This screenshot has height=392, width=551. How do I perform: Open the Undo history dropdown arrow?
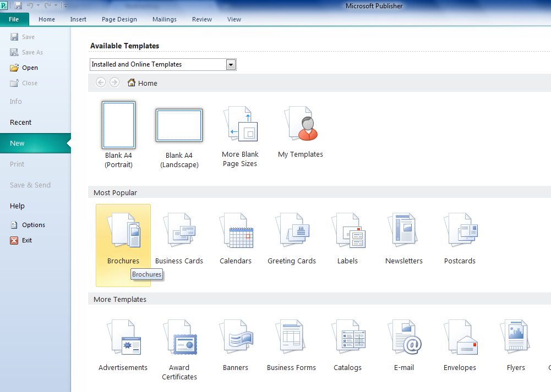[x=38, y=5]
